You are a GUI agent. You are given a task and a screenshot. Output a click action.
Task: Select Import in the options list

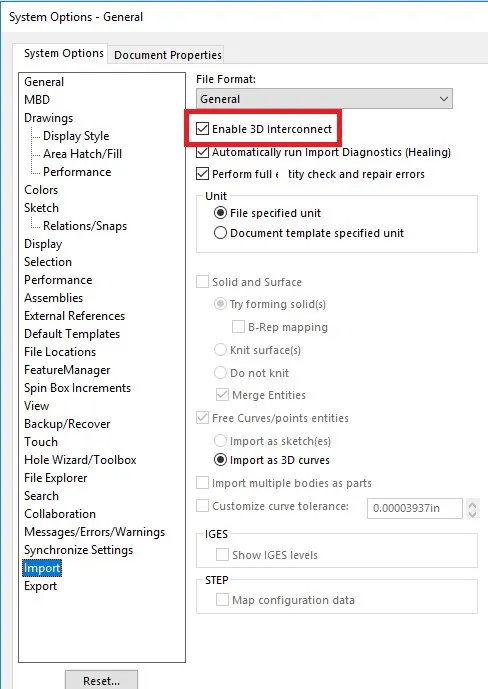point(42,568)
